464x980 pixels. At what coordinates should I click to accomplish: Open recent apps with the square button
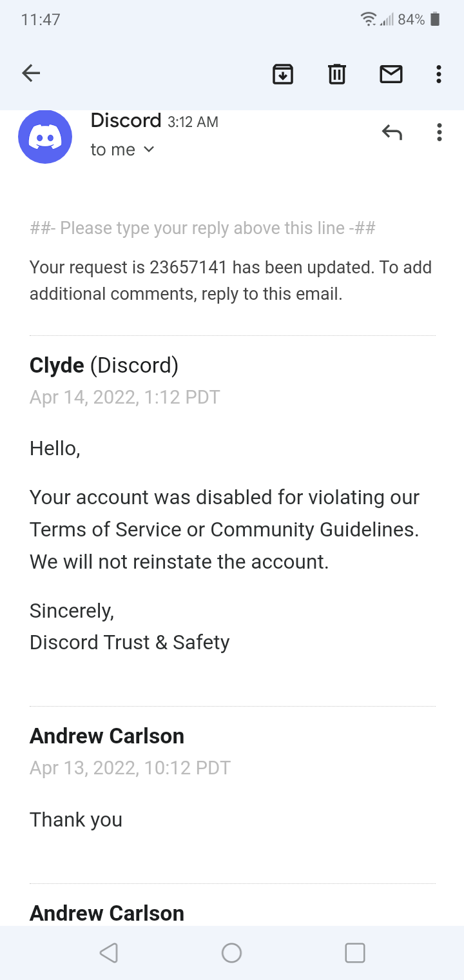(x=355, y=953)
